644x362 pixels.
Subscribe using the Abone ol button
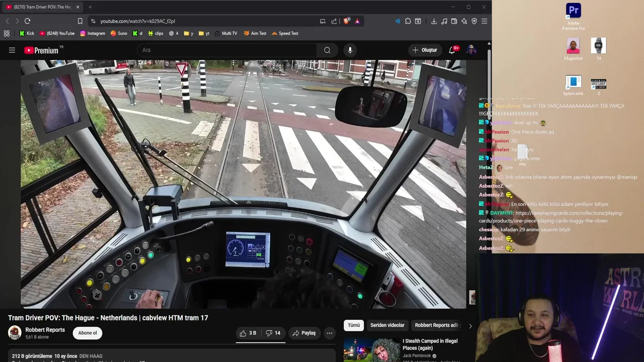pyautogui.click(x=88, y=333)
